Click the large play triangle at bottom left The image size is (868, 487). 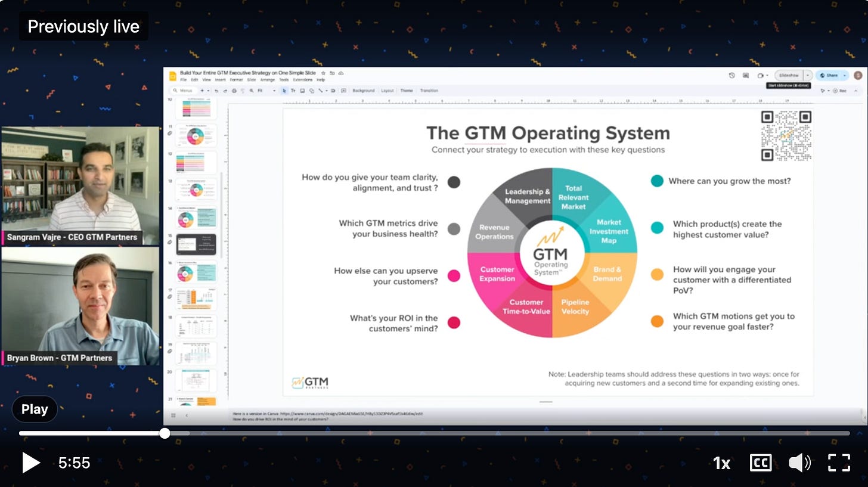[31, 463]
